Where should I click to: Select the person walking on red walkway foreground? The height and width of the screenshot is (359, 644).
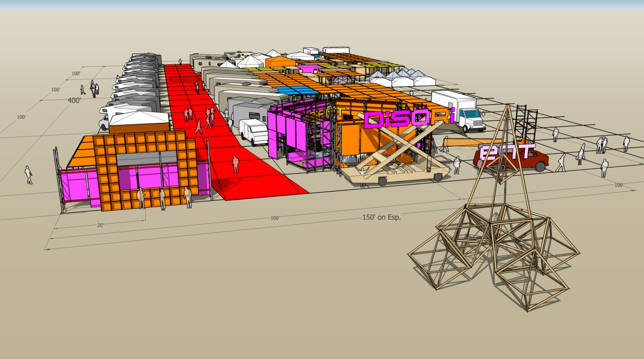(x=235, y=164)
